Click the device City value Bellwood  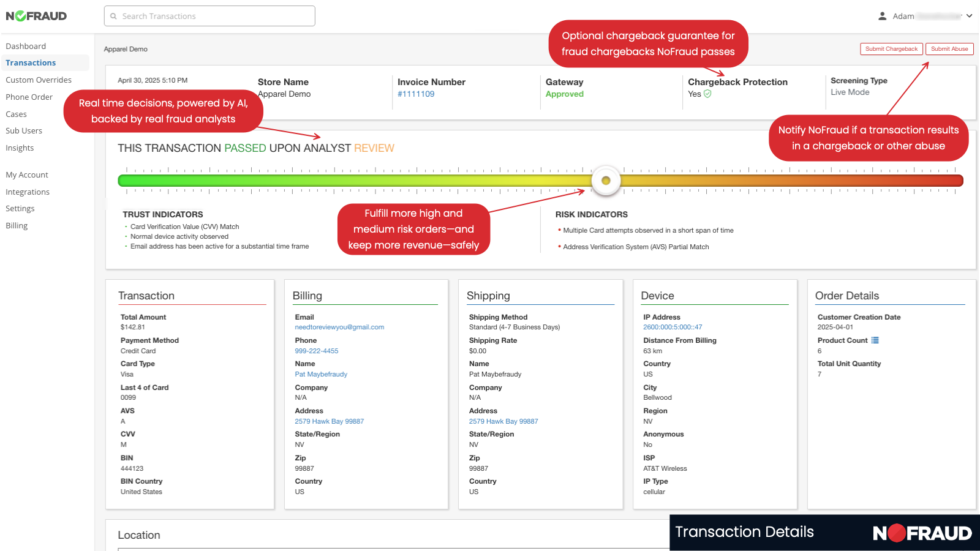(657, 397)
